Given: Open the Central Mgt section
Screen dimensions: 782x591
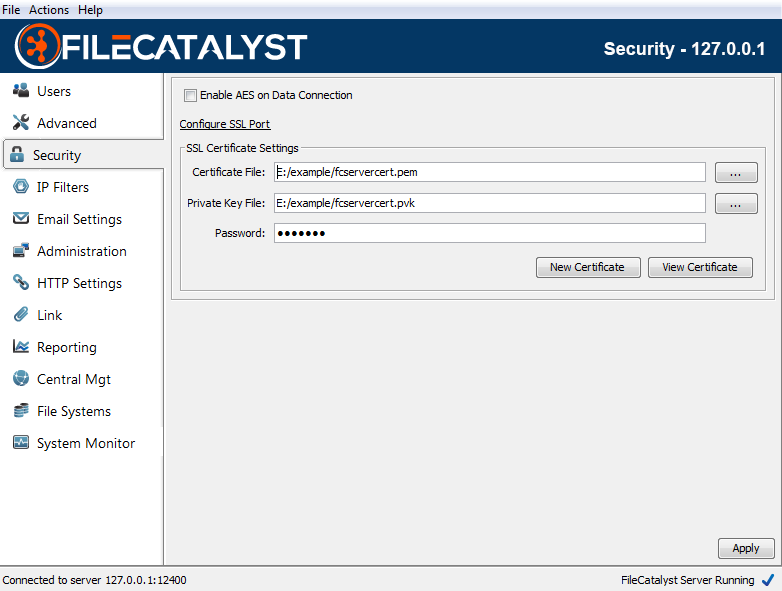Looking at the screenshot, I should [74, 379].
